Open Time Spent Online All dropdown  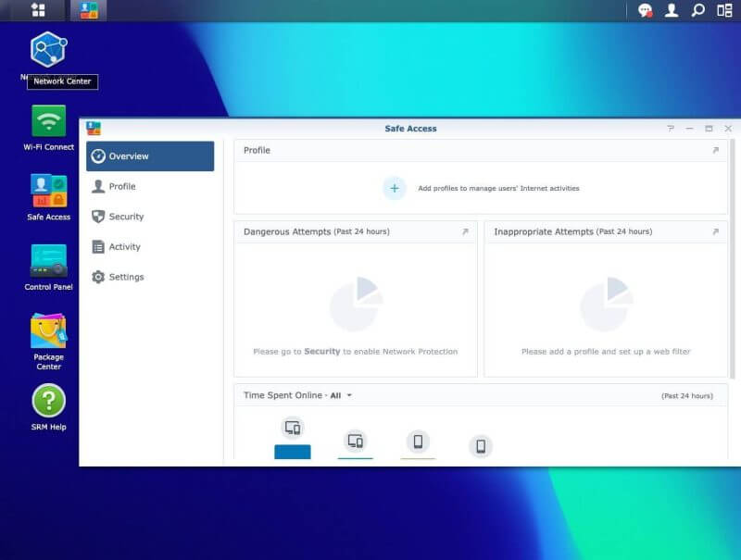(341, 395)
